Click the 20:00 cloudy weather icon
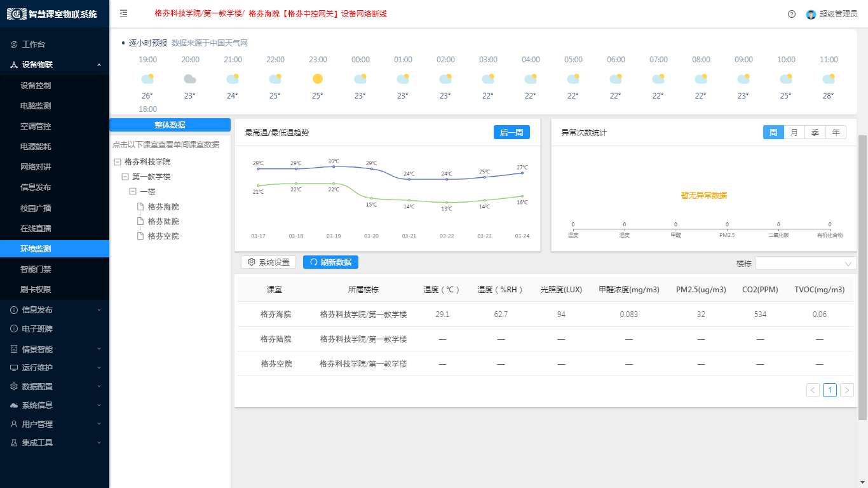The height and width of the screenshot is (488, 868). pos(190,79)
